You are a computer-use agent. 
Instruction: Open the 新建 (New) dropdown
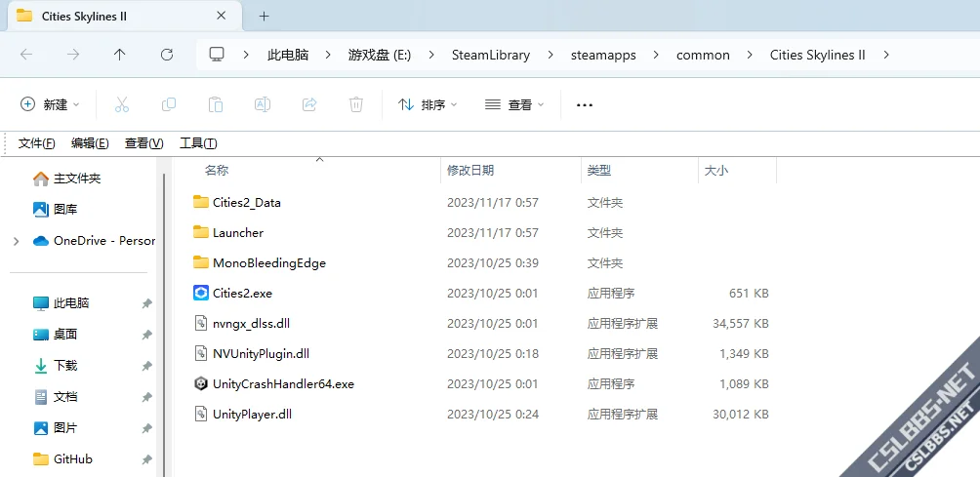coord(51,104)
